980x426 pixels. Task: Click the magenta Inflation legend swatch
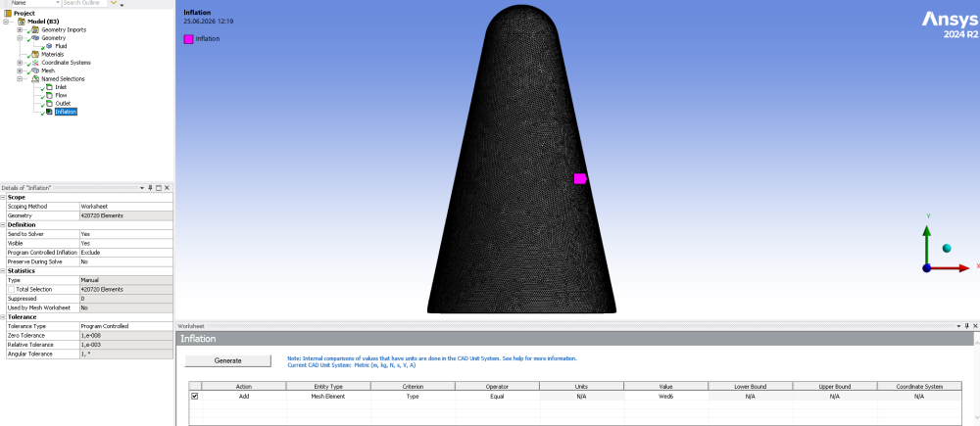coord(188,39)
